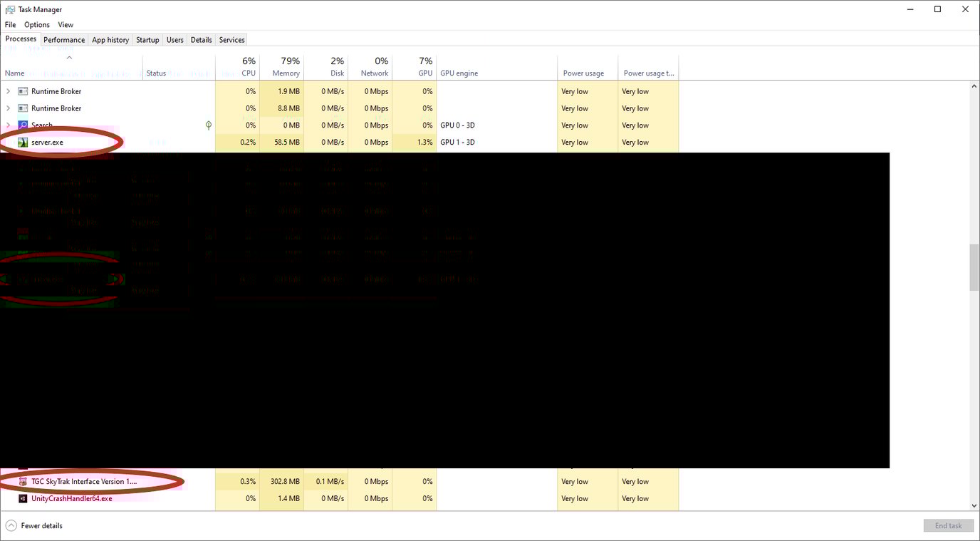This screenshot has height=541, width=980.
Task: Open the Options menu
Action: click(x=36, y=24)
